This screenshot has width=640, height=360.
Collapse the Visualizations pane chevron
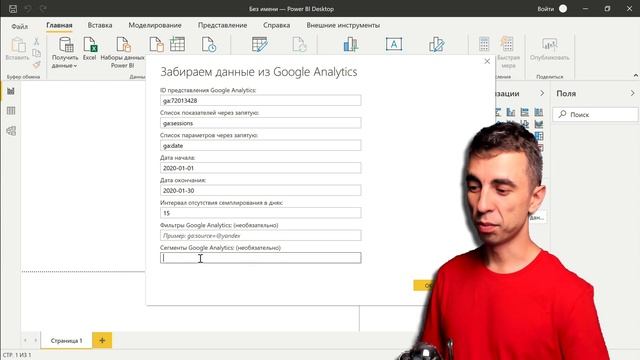pyautogui.click(x=542, y=93)
